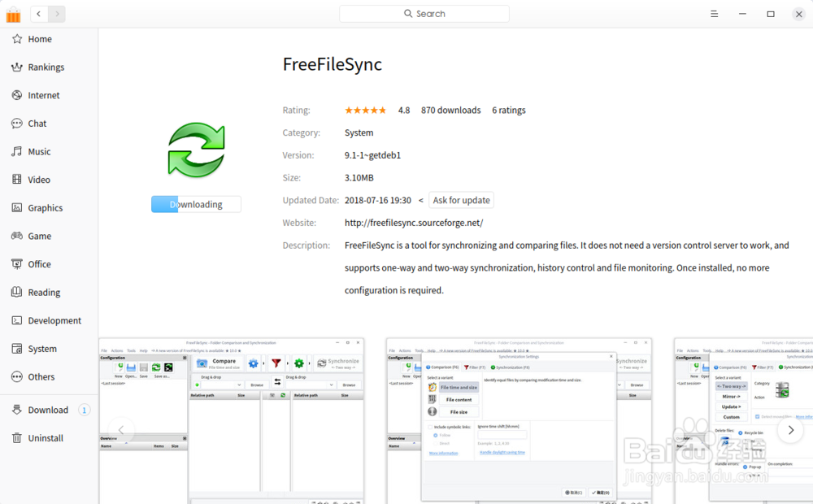The image size is (813, 504).
Task: Click the Graphics picture icon
Action: coord(16,207)
